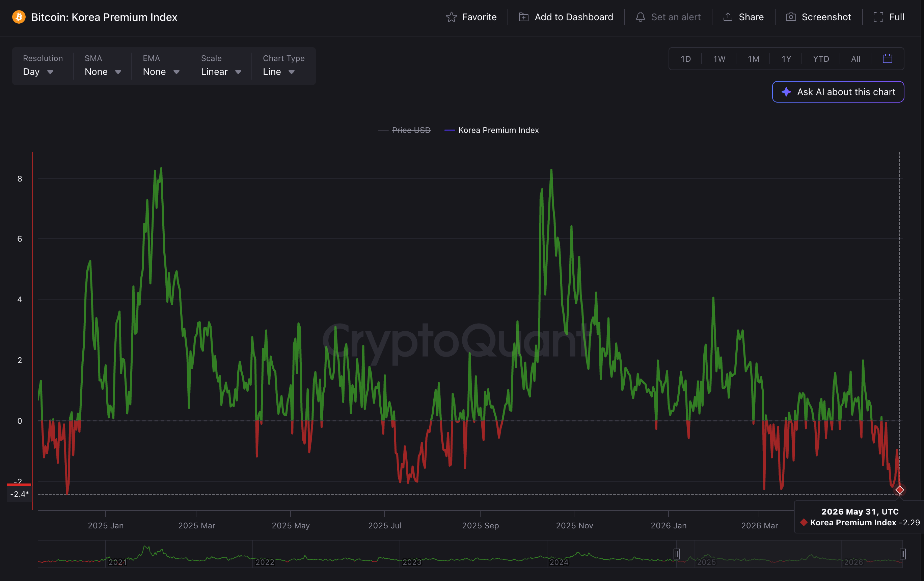Click Ask AI about this chart
The height and width of the screenshot is (581, 924).
pyautogui.click(x=838, y=92)
